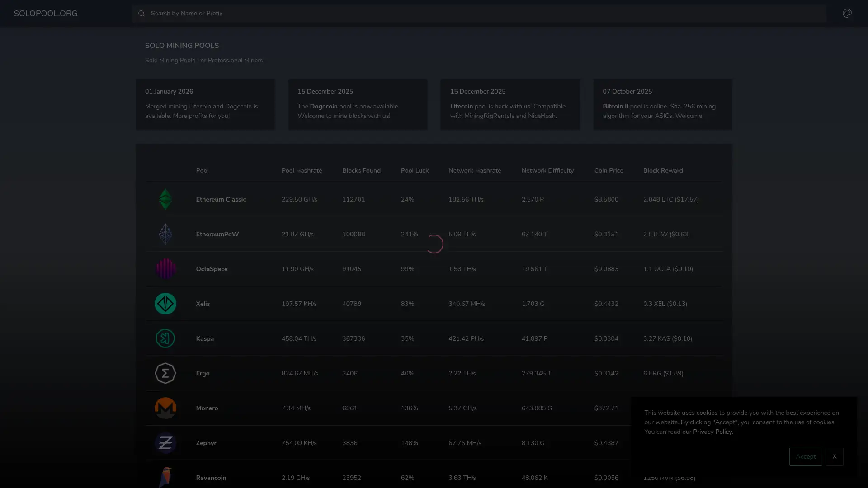Accept the cookies notice
The width and height of the screenshot is (868, 488).
point(806,456)
